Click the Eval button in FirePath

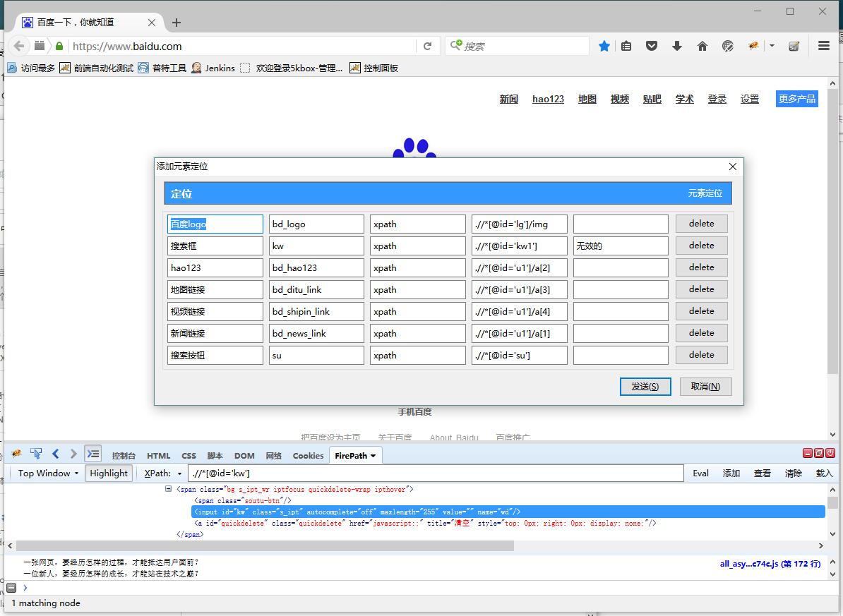[700, 473]
